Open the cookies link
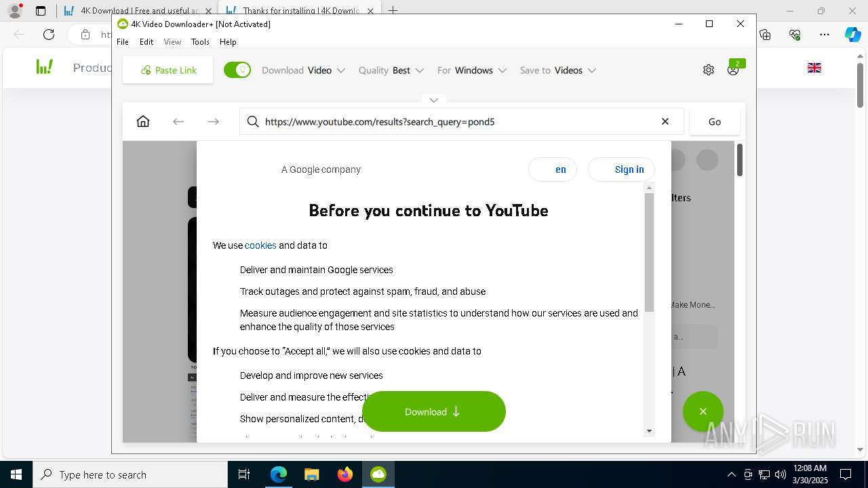The width and height of the screenshot is (868, 488). (260, 245)
